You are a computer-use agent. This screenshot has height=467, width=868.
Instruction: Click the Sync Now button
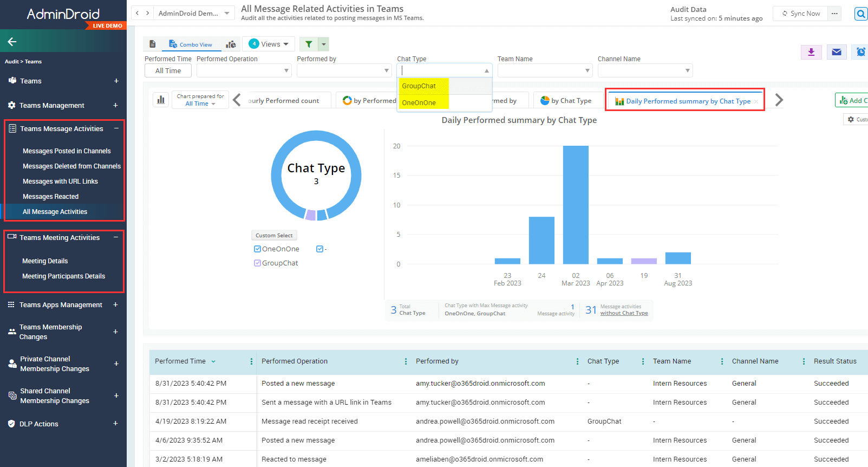800,14
